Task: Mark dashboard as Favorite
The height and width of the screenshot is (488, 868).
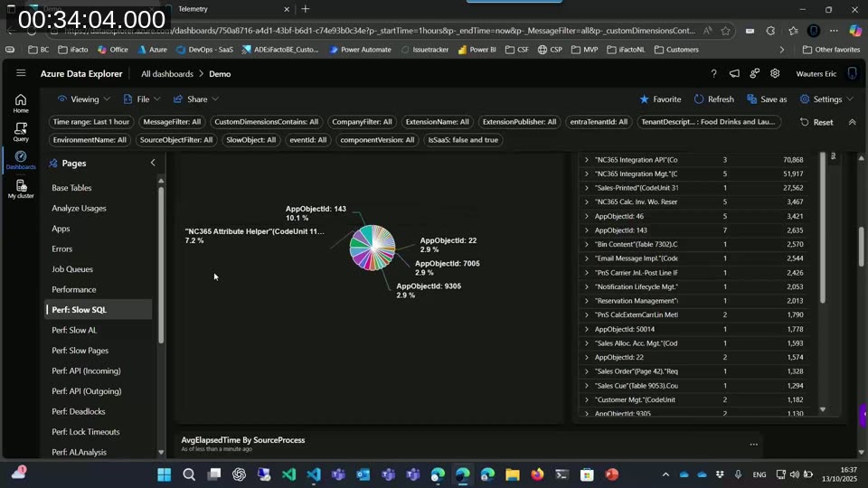Action: [x=660, y=99]
